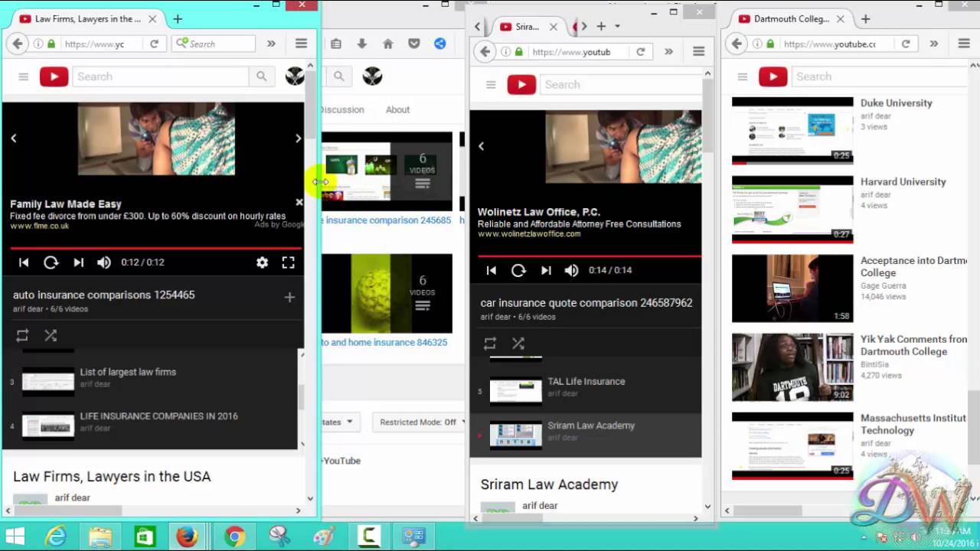This screenshot has height=551, width=980.
Task: Click the home icon in background Firefox toolbar
Action: [x=387, y=44]
